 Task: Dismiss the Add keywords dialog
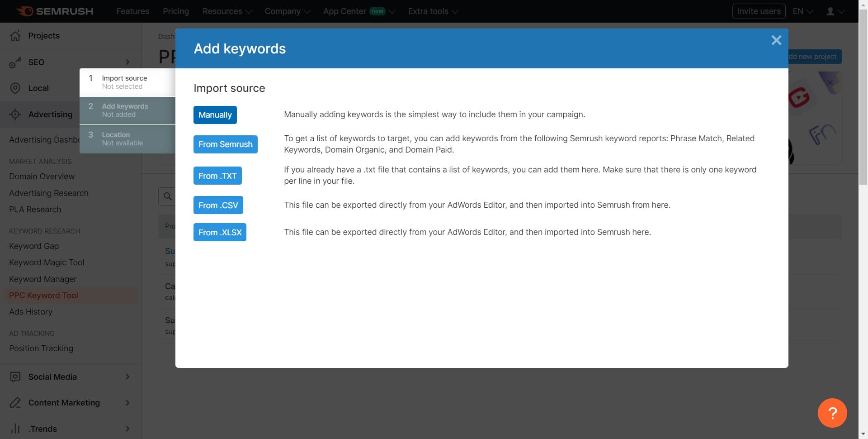(x=776, y=40)
